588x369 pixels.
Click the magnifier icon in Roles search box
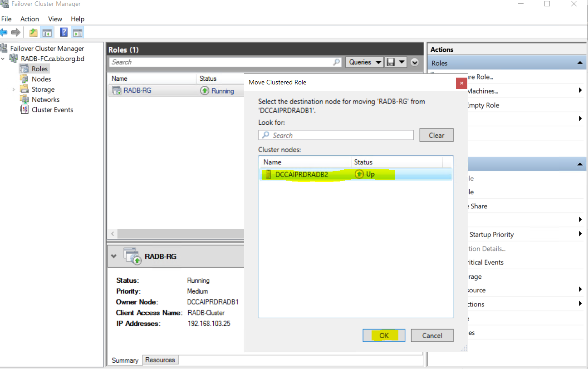pos(336,62)
